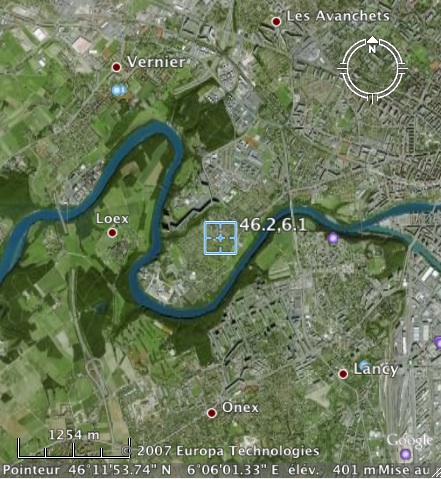Open the blue icon beside the Lancy label
441x479 pixels.
point(364,364)
